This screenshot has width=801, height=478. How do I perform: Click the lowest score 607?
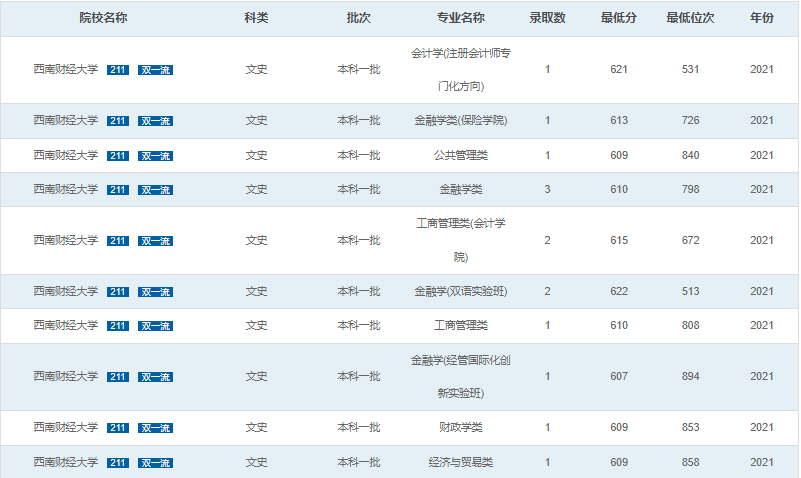click(x=619, y=376)
